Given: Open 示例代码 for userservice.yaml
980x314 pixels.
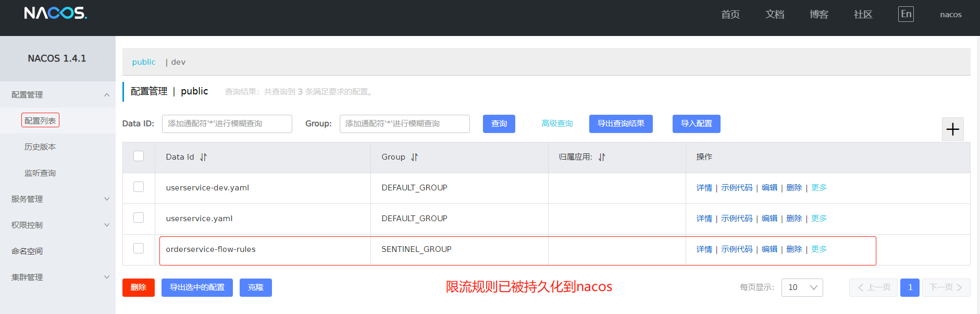Looking at the screenshot, I should point(737,219).
